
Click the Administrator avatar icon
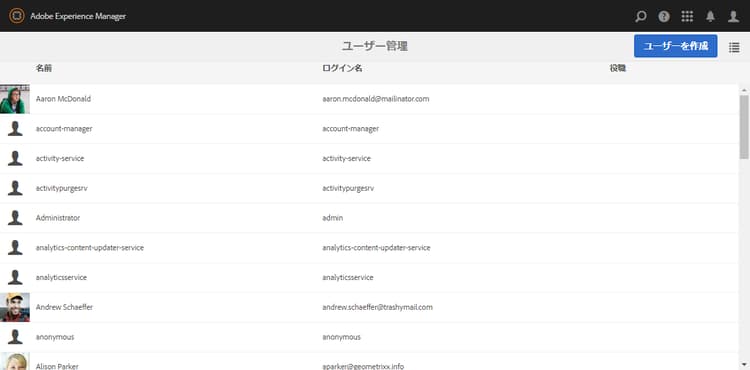(x=15, y=218)
